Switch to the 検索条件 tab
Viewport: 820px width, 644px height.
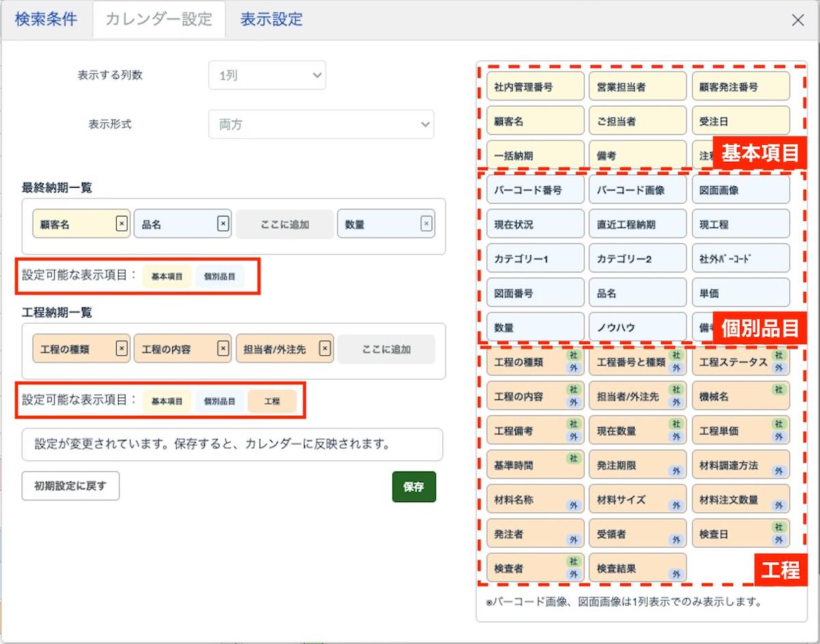coord(46,19)
